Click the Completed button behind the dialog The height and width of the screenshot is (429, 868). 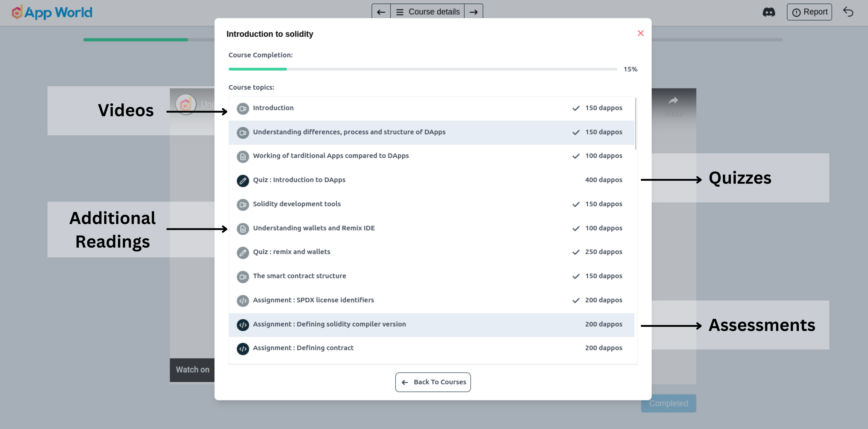(x=669, y=403)
